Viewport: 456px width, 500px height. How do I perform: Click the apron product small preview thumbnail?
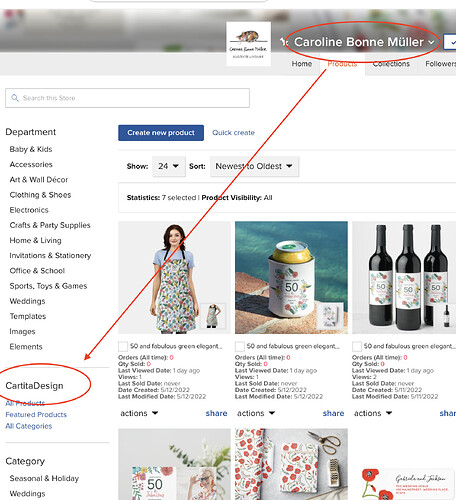(x=213, y=316)
